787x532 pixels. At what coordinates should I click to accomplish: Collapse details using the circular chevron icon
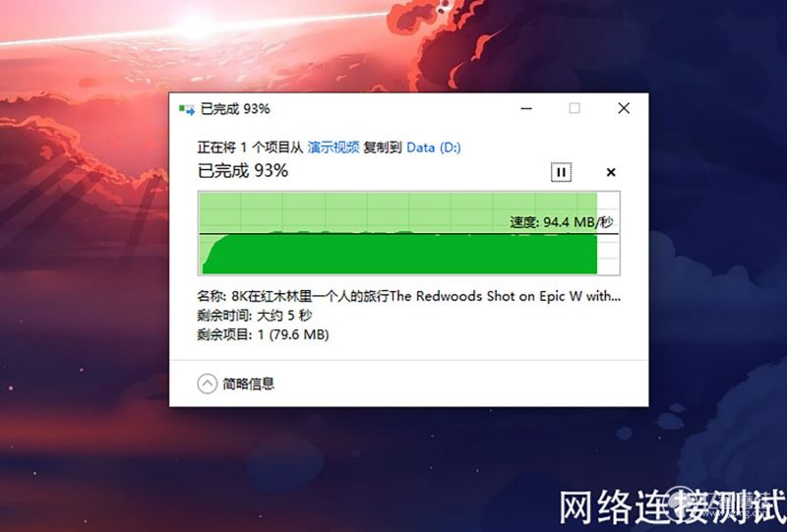click(x=207, y=384)
